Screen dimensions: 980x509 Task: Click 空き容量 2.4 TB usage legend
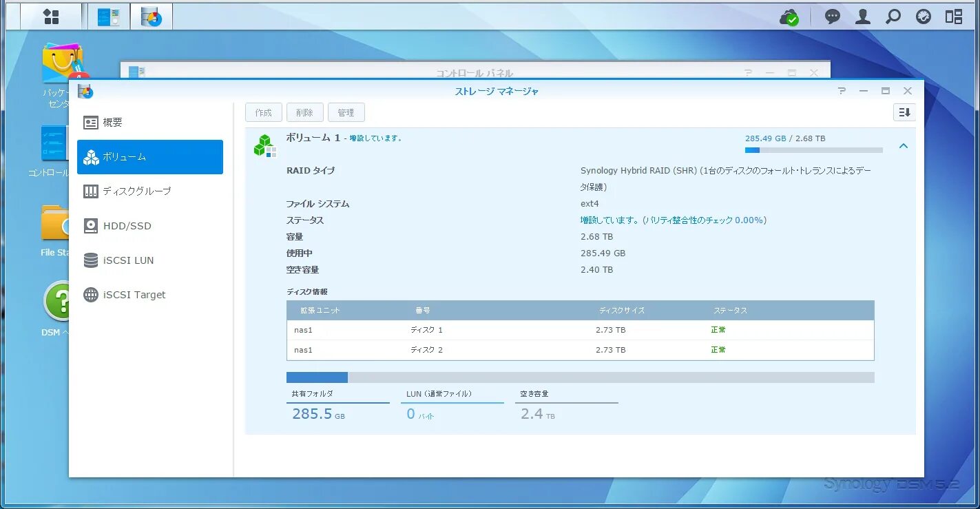coord(567,406)
